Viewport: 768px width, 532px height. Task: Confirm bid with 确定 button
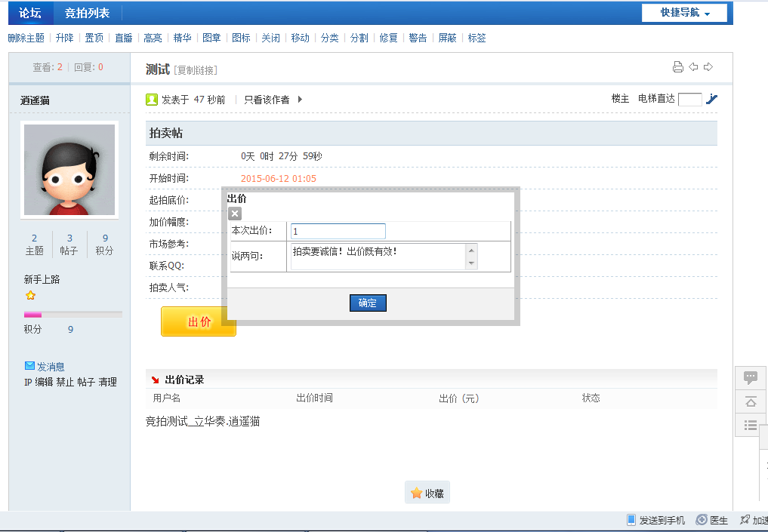pyautogui.click(x=368, y=303)
